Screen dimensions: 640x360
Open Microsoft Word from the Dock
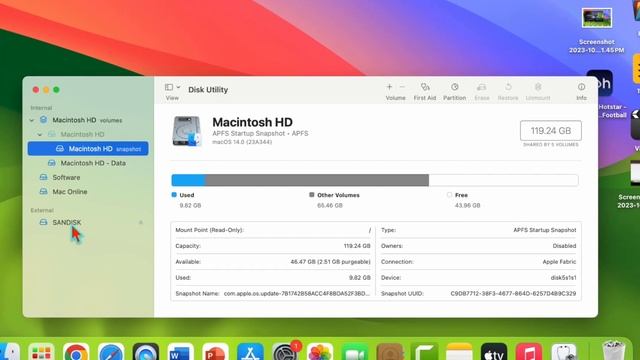[180, 353]
